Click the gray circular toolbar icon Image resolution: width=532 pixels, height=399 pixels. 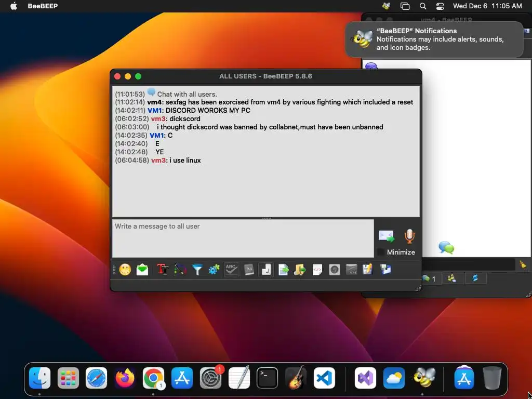pos(334,270)
